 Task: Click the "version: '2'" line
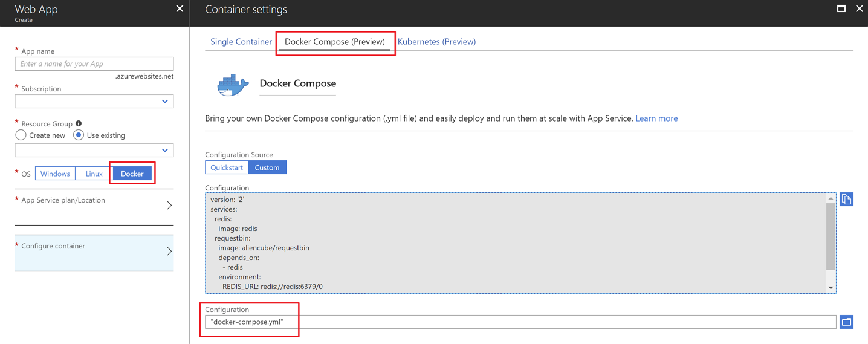(x=227, y=200)
